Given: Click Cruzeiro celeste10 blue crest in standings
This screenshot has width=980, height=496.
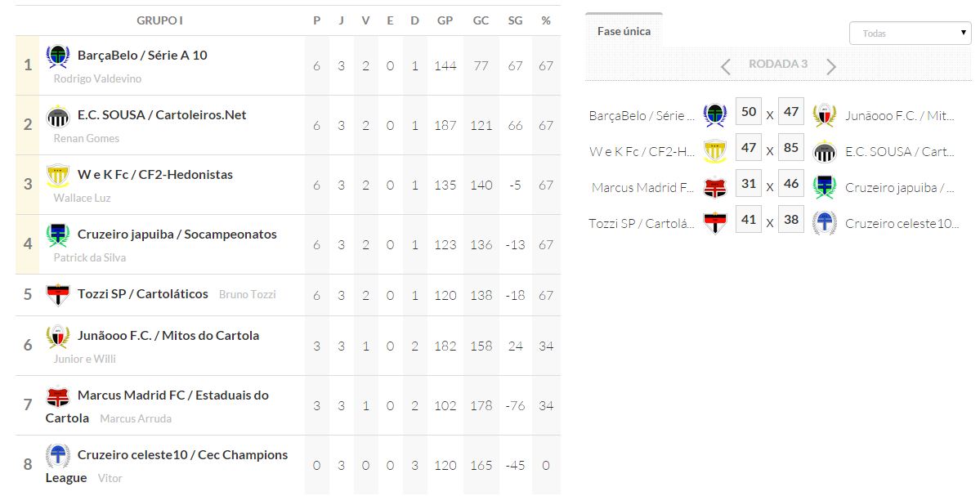Looking at the screenshot, I should 58,455.
